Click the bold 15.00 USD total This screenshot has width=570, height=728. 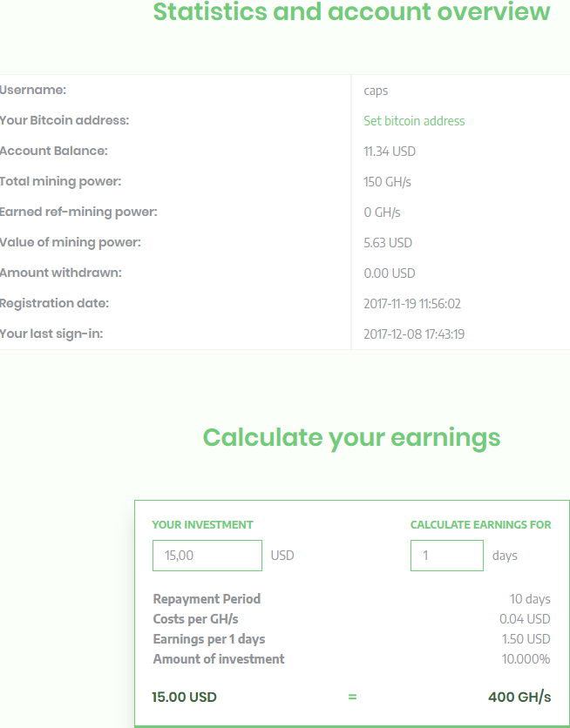184,698
